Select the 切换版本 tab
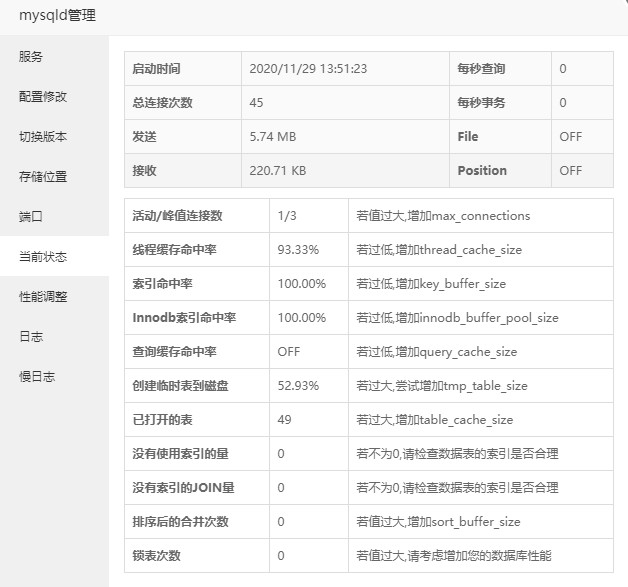The height and width of the screenshot is (587, 628). tap(54, 136)
